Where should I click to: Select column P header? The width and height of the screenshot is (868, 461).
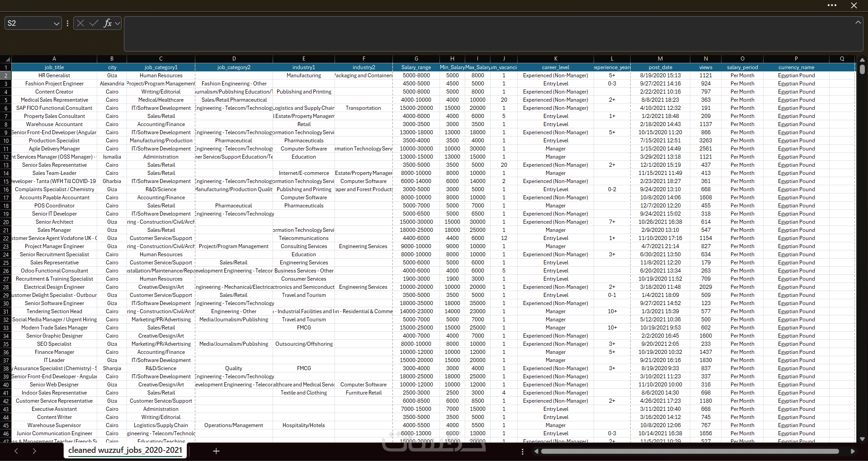point(796,59)
